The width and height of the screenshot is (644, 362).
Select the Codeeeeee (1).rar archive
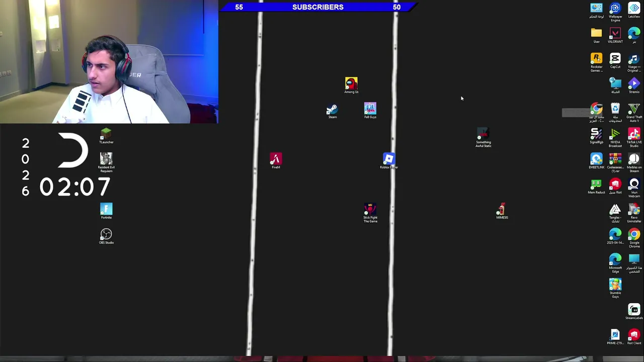pyautogui.click(x=615, y=163)
